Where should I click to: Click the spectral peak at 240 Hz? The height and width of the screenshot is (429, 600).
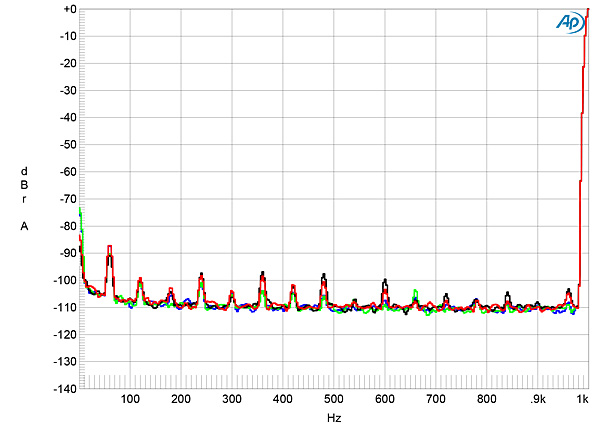[x=201, y=274]
